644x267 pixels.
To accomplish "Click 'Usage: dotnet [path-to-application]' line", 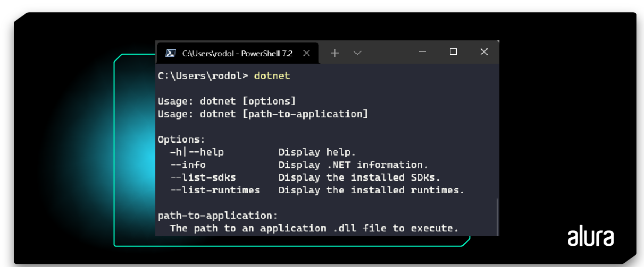I will tap(263, 114).
